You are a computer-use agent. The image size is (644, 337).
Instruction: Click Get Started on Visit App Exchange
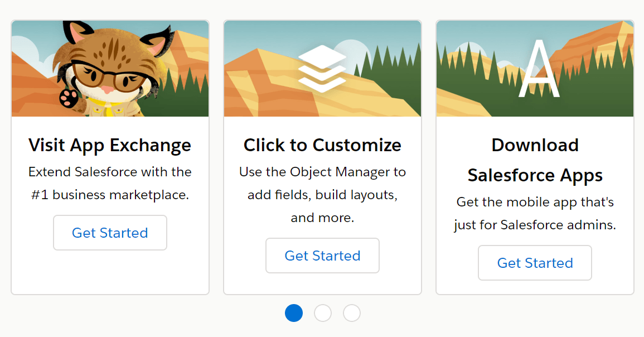(x=110, y=233)
